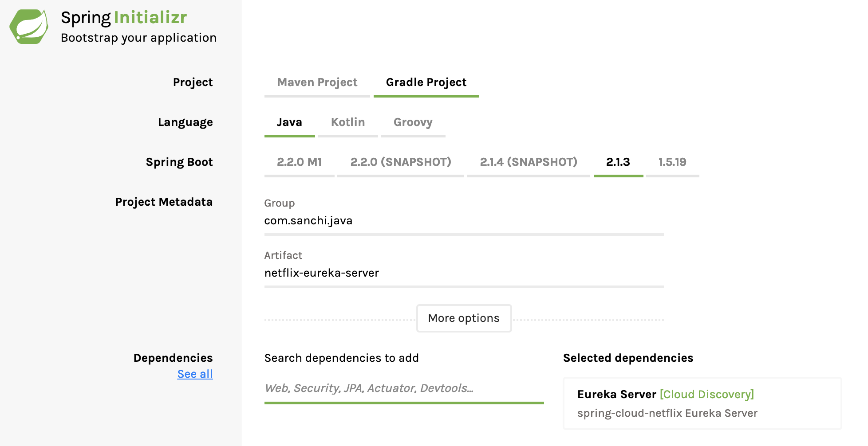Image resolution: width=868 pixels, height=446 pixels.
Task: Click the Spring leaf logo icon
Action: click(29, 26)
